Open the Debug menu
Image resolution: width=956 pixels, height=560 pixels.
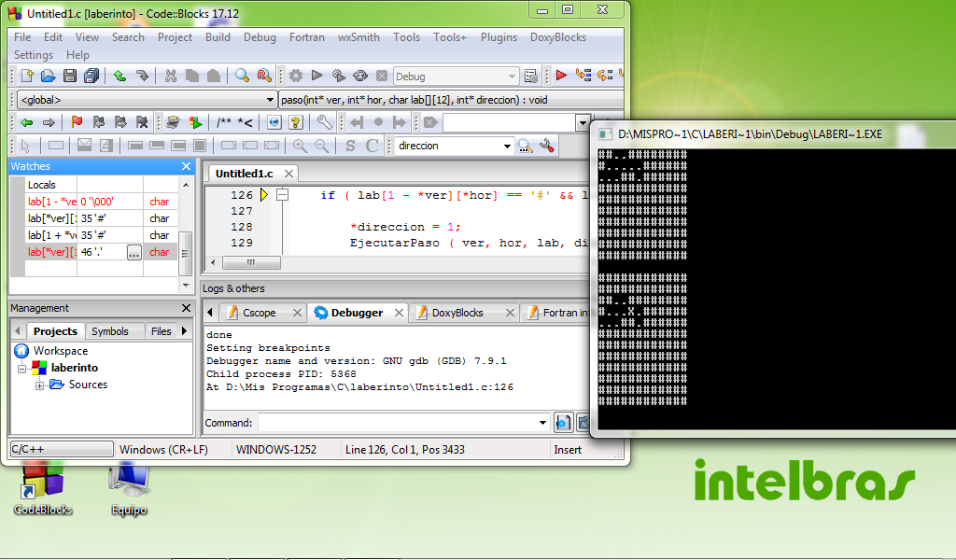(x=260, y=37)
